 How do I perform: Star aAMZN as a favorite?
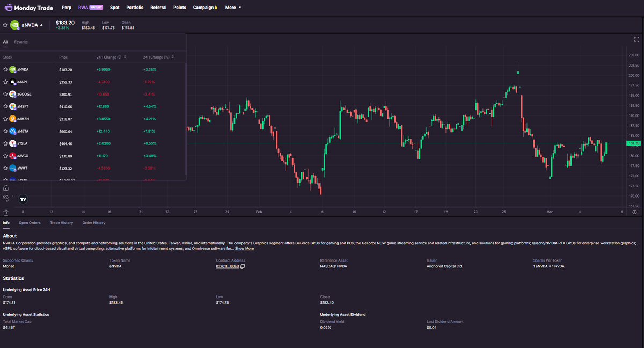5,119
